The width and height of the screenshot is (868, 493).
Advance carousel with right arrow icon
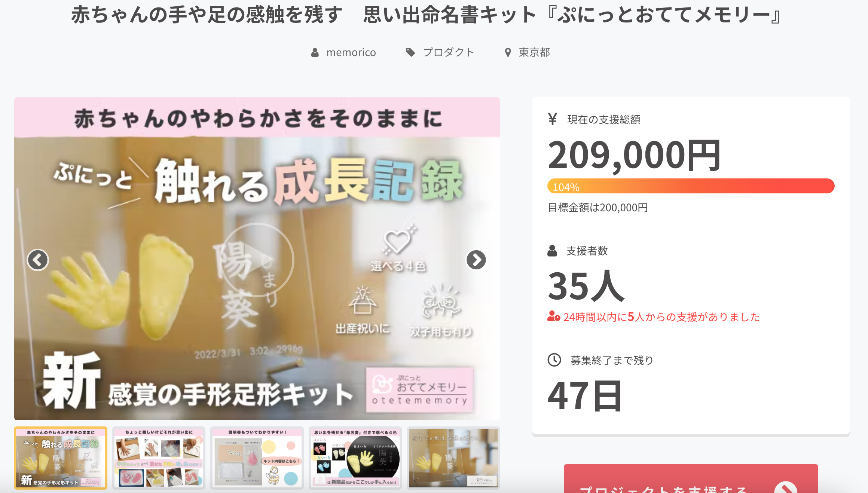click(476, 260)
